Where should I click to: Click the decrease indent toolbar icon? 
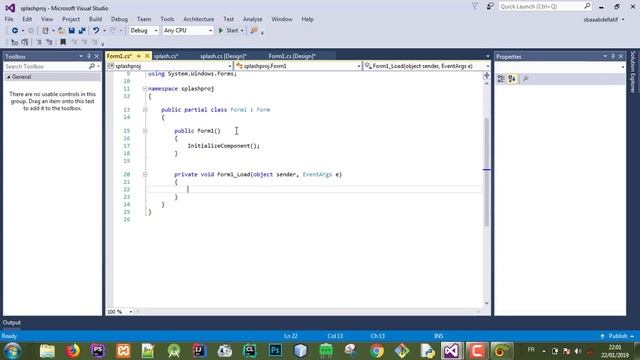39,42
